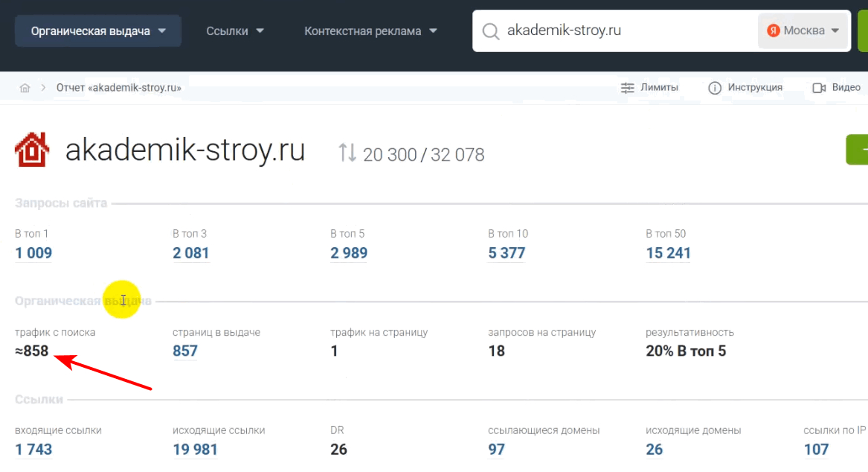Click the home icon in breadcrumbs
868x472 pixels.
(x=25, y=88)
